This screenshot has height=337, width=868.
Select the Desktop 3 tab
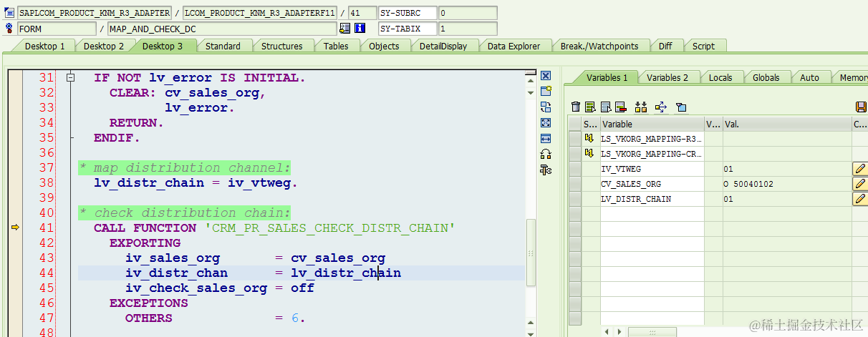click(163, 46)
